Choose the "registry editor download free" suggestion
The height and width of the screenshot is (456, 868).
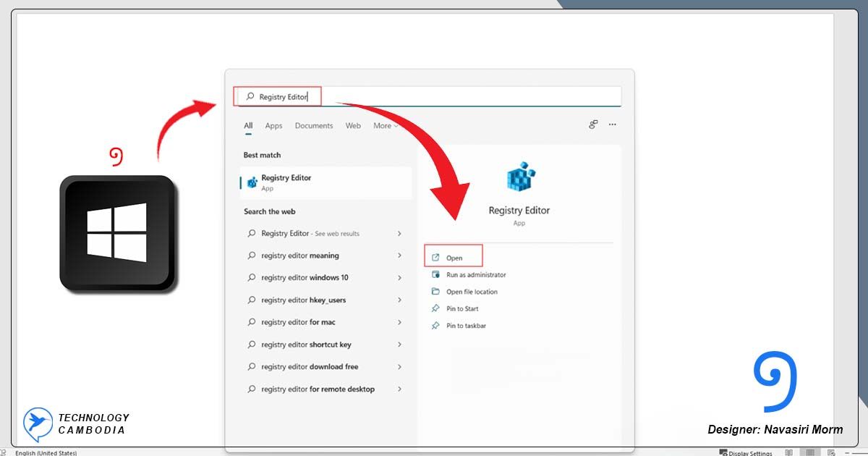[x=325, y=367]
